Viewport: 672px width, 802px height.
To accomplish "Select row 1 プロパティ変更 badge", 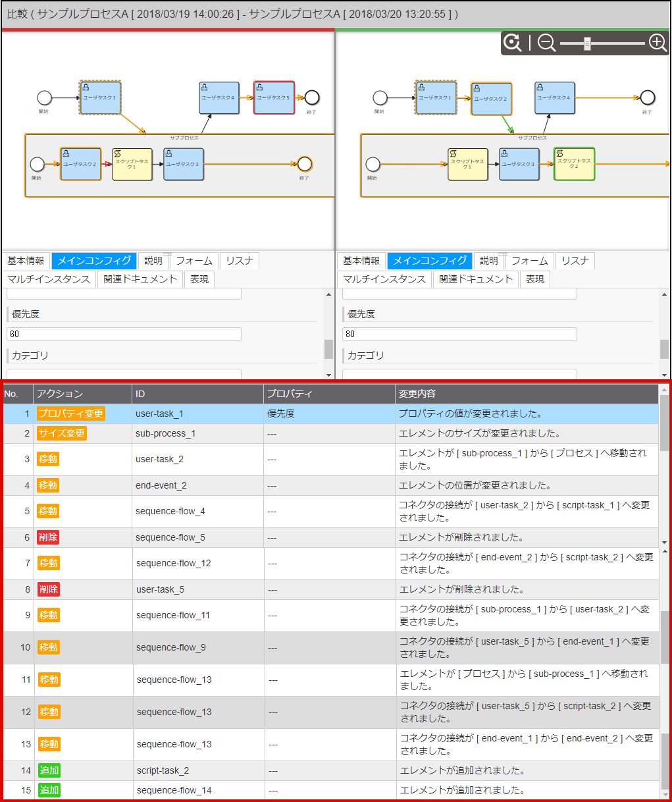I will 71,414.
